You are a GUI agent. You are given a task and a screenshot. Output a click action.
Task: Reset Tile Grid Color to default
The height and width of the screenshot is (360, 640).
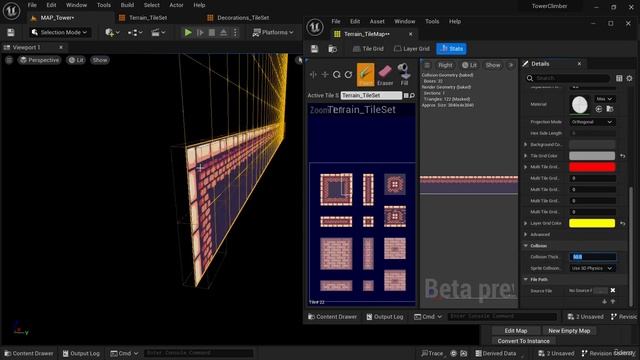pyautogui.click(x=622, y=156)
